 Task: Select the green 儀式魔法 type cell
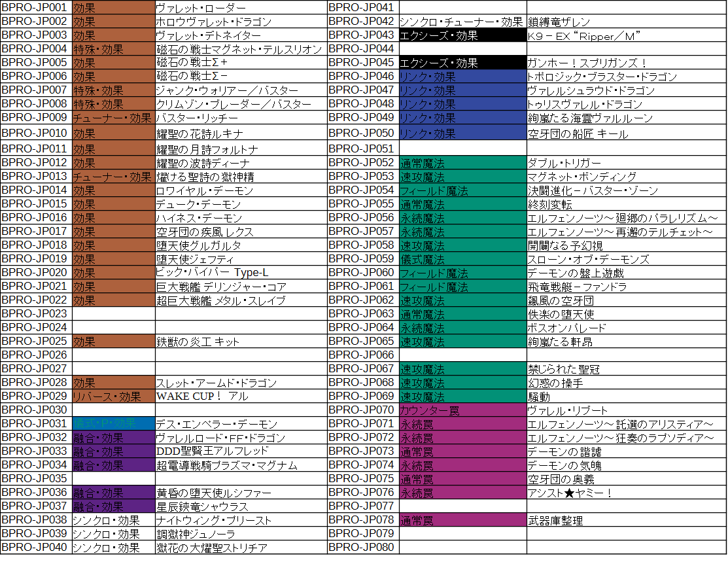462,259
